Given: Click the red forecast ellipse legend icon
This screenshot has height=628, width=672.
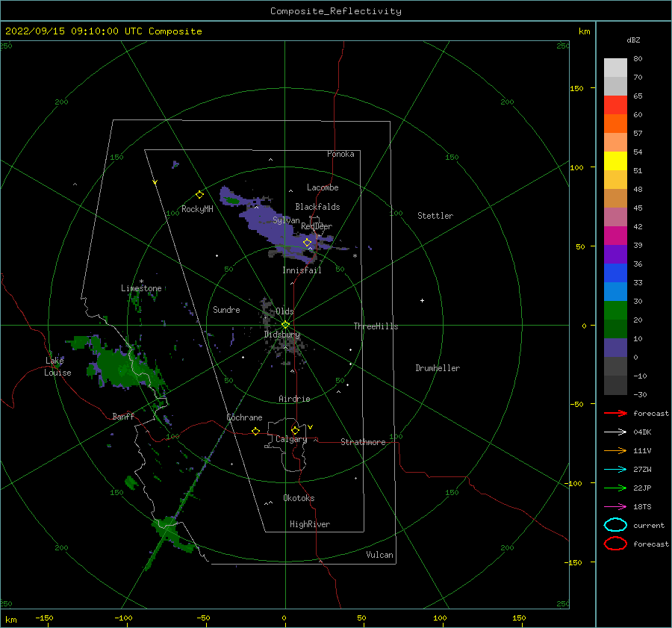Looking at the screenshot, I should 615,544.
